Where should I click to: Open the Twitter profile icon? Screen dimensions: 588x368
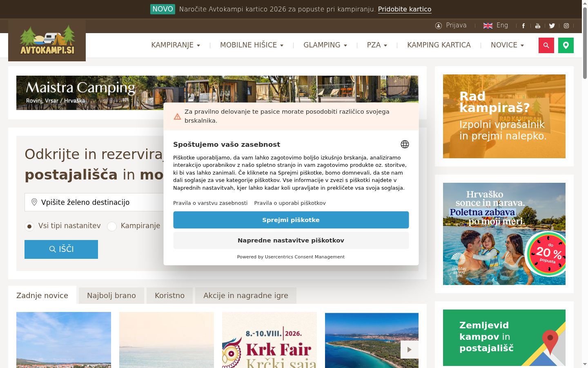click(552, 26)
